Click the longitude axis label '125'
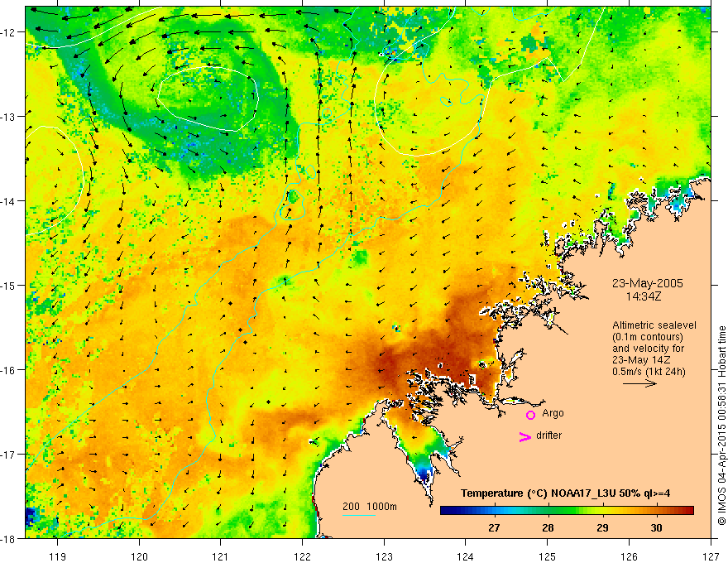This screenshot has height=563, width=728. click(x=548, y=556)
